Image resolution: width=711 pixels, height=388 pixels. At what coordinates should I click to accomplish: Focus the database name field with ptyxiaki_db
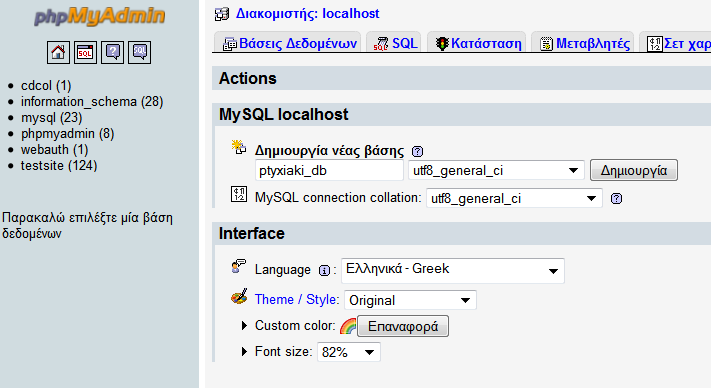(329, 170)
